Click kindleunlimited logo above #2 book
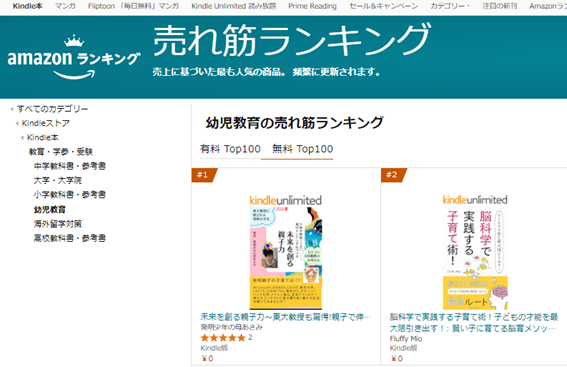Viewport: 567px width, 367px height. tap(475, 200)
